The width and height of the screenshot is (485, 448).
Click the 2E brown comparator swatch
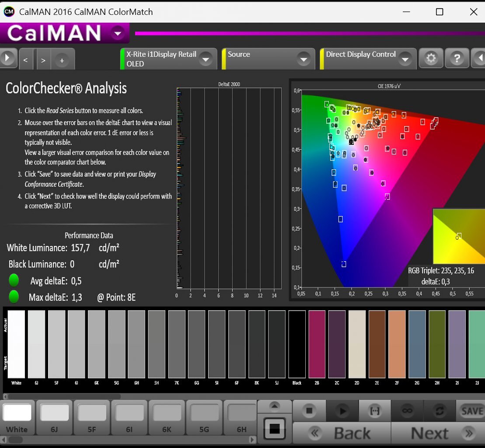377,344
